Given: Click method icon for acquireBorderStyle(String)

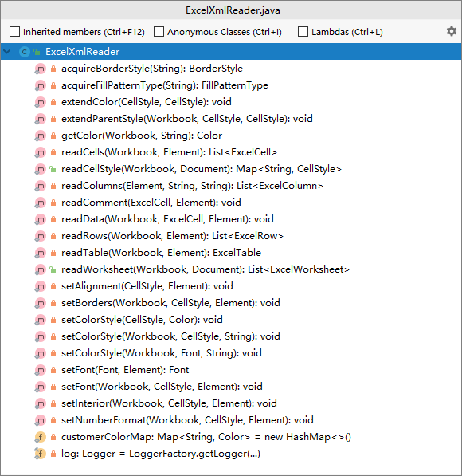Looking at the screenshot, I should pyautogui.click(x=40, y=69).
